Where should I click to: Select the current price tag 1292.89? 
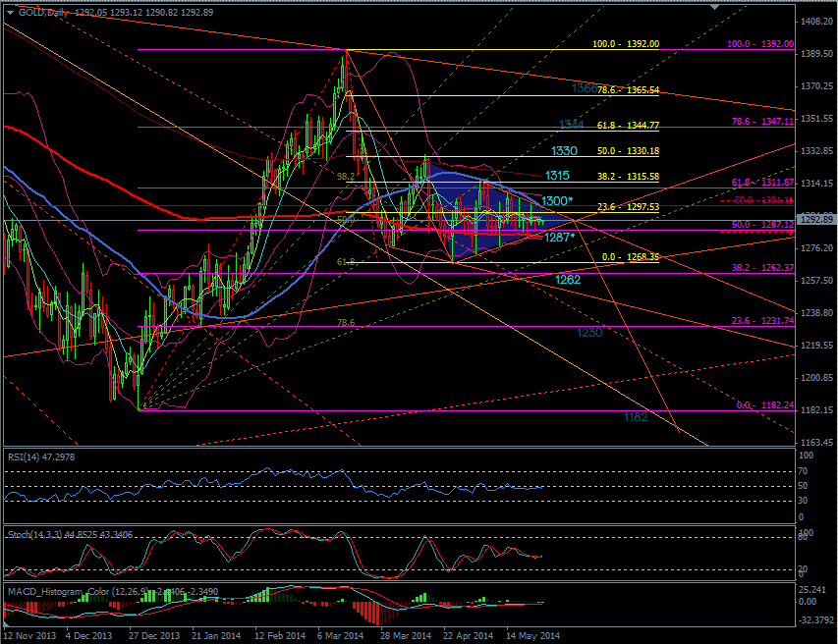(816, 220)
